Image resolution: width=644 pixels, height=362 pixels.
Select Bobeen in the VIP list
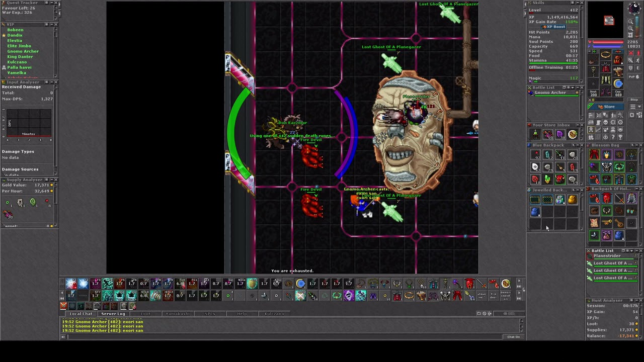click(x=15, y=30)
